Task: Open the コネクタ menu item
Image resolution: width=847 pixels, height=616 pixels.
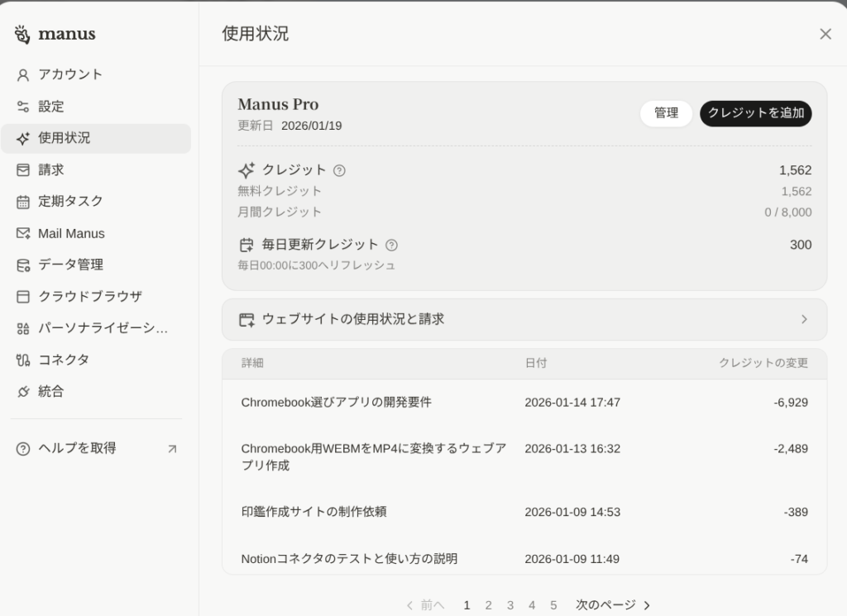Action: click(x=64, y=360)
